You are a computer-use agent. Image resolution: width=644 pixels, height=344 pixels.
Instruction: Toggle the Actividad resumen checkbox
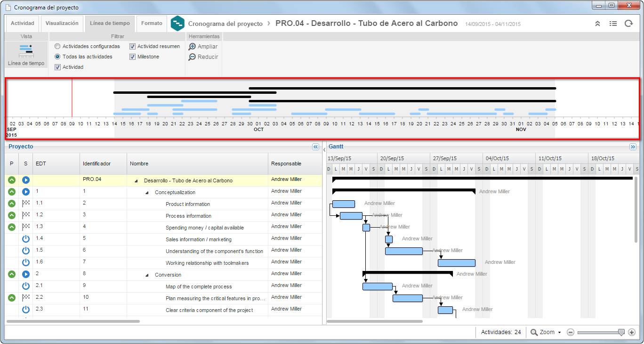click(x=132, y=47)
